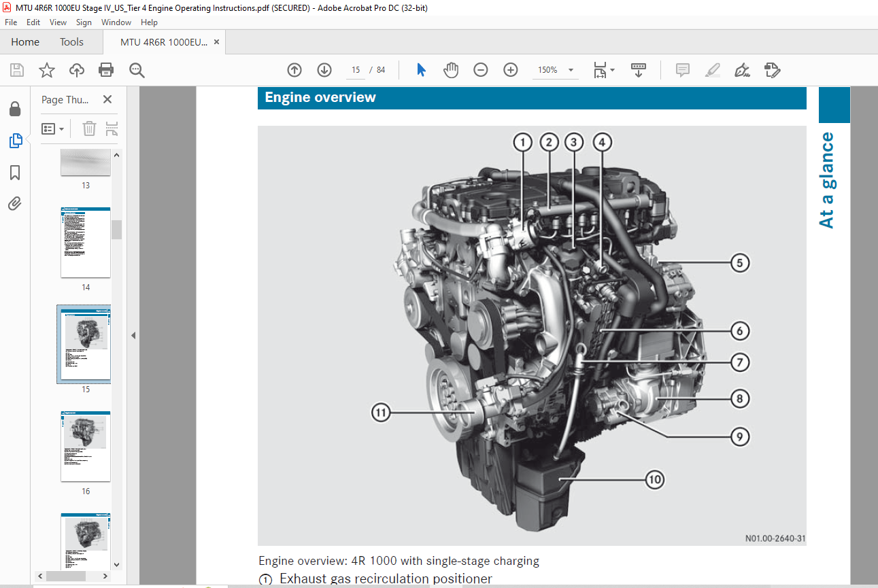Close the Page Thumbnails panel
Image resolution: width=878 pixels, height=588 pixels.
point(107,99)
